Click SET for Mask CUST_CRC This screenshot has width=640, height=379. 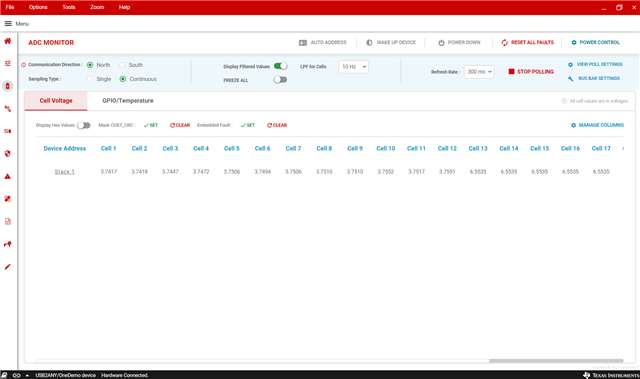[x=151, y=125]
